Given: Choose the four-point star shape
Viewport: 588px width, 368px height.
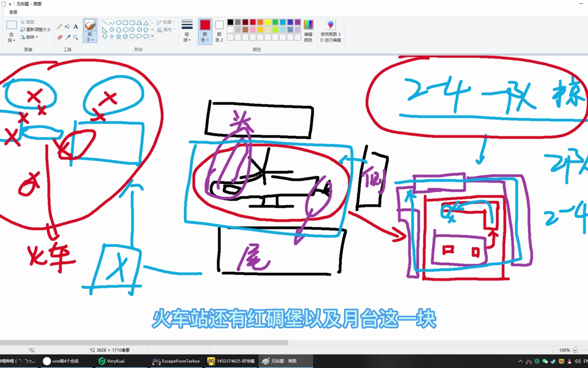Looking at the screenshot, I should (112, 36).
